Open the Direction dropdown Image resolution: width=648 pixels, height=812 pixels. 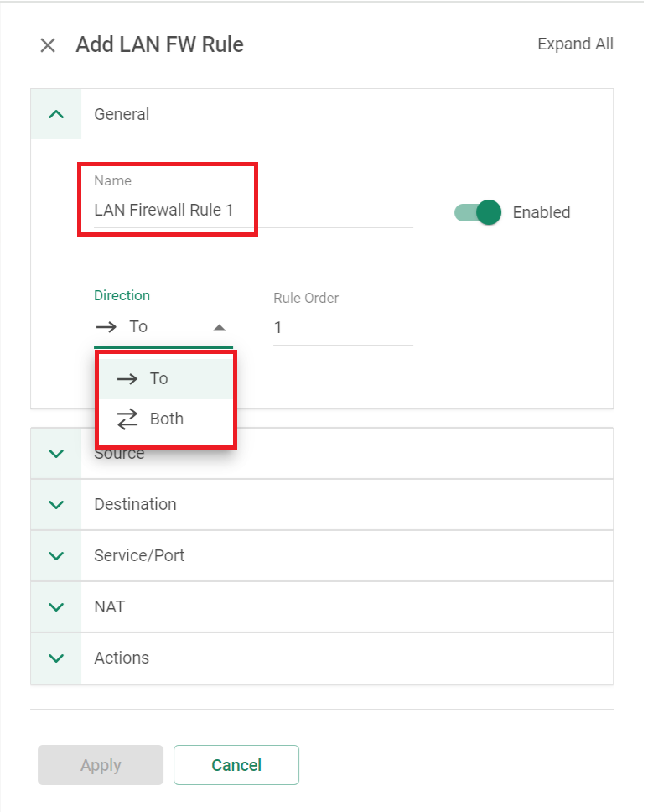(x=163, y=327)
